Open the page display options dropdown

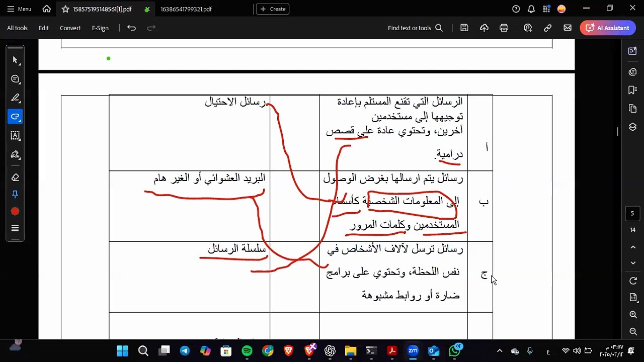(x=633, y=298)
